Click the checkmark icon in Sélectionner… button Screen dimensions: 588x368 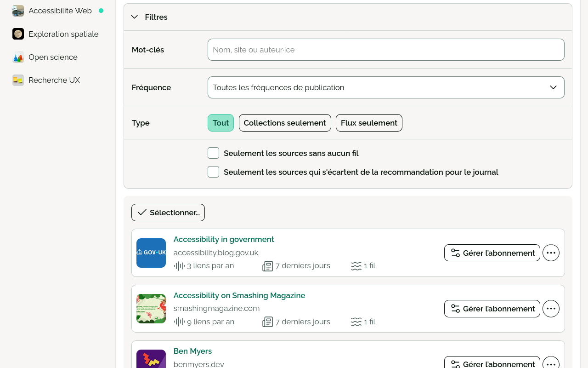click(x=142, y=213)
